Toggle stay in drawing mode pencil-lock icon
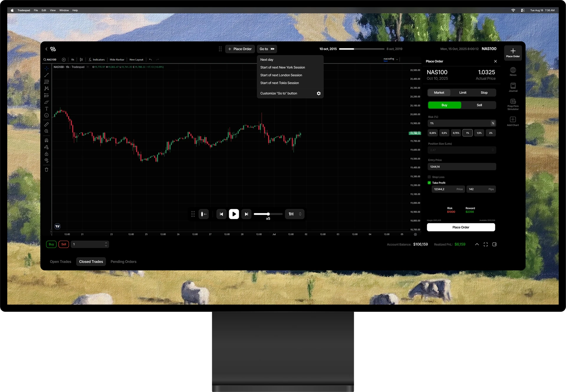566x392 pixels. pyautogui.click(x=47, y=147)
